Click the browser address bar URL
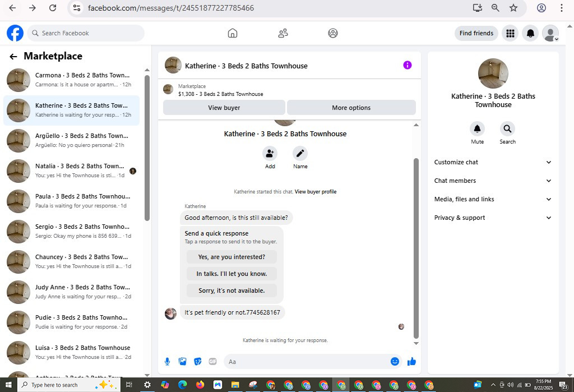Screen dimensions: 574x392 coord(170,8)
